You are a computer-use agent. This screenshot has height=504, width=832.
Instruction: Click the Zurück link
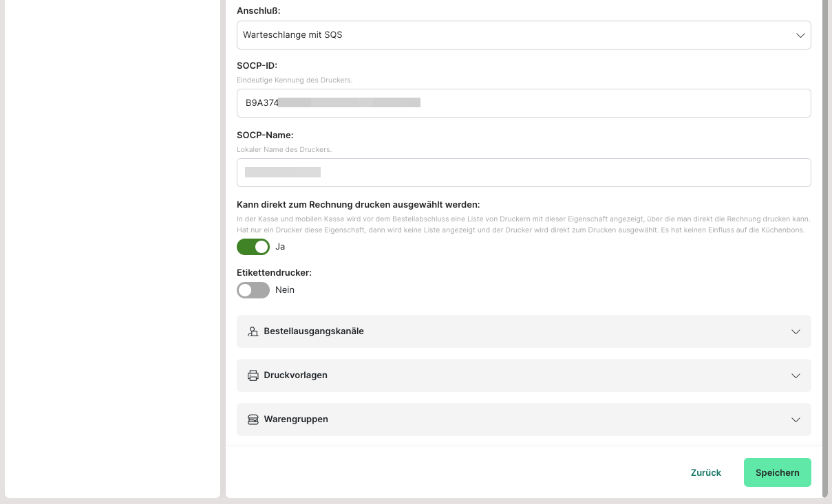(x=706, y=472)
